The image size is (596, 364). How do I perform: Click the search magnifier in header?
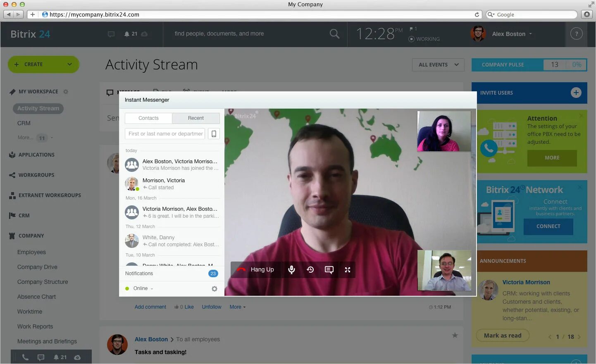coord(334,34)
